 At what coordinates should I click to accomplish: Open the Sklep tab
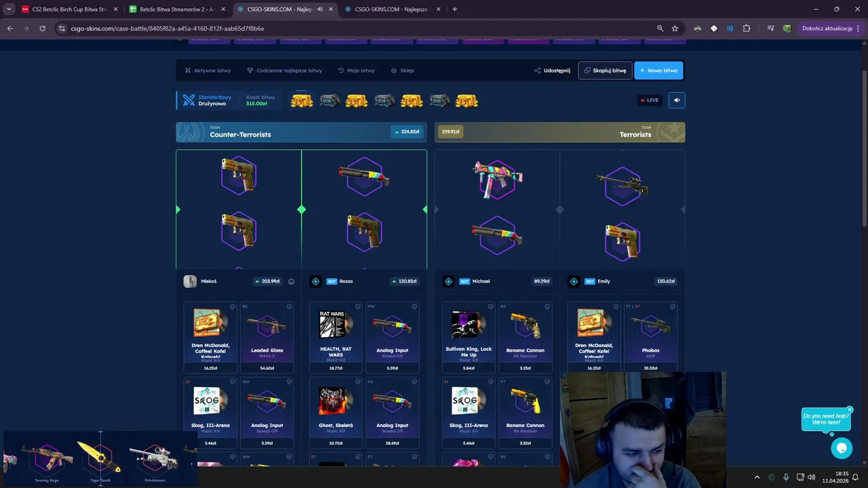tap(402, 70)
